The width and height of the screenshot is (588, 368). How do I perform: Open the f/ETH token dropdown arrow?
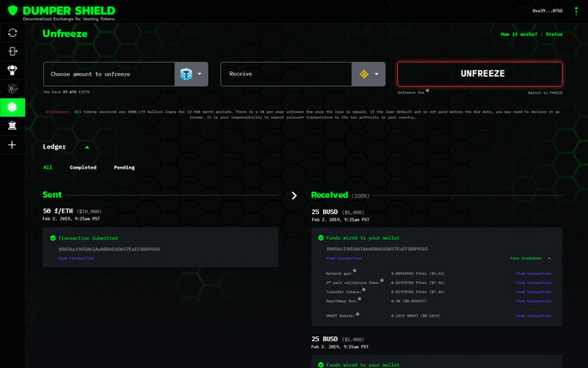click(x=199, y=74)
